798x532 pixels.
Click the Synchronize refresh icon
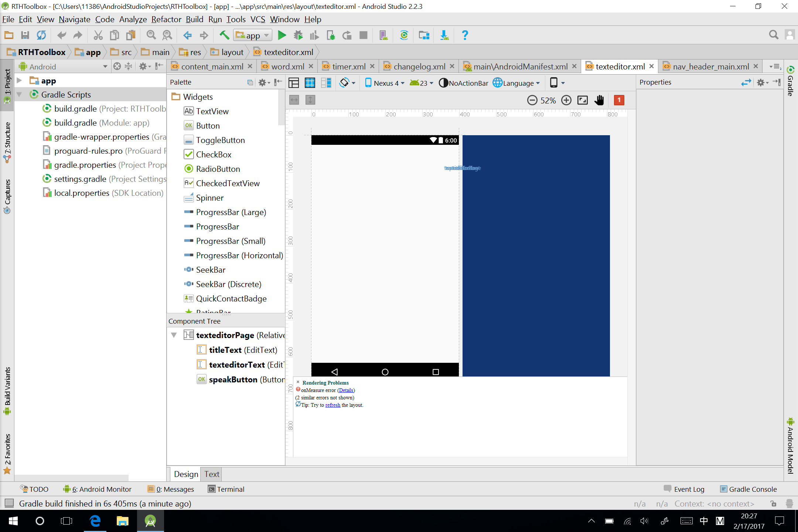(x=41, y=35)
